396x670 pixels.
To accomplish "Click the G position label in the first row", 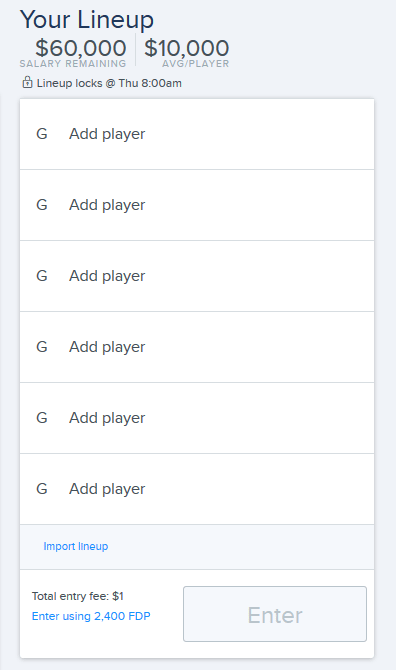I will [42, 134].
